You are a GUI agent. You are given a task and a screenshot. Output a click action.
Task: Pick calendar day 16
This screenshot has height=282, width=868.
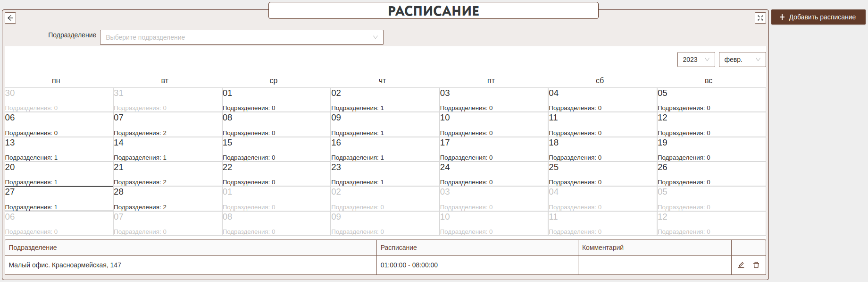click(x=384, y=149)
